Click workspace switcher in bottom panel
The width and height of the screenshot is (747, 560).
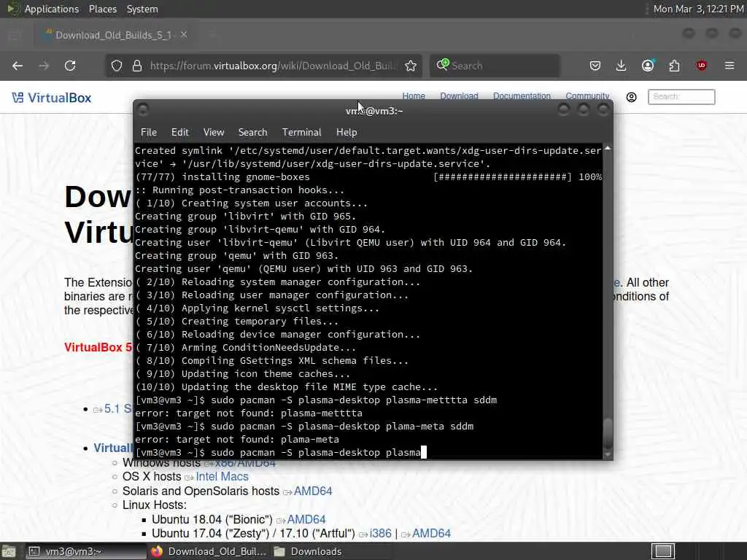663,551
